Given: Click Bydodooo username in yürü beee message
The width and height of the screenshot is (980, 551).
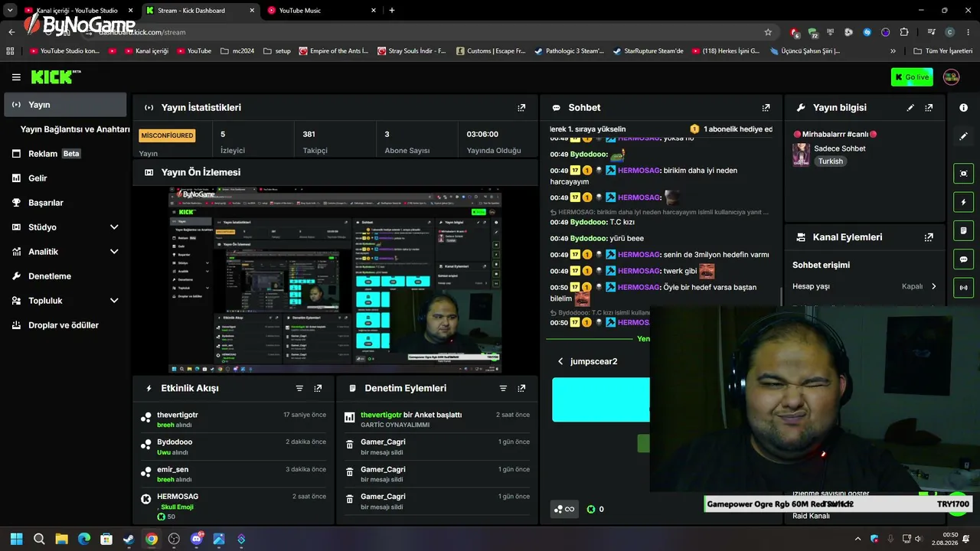Looking at the screenshot, I should [588, 239].
